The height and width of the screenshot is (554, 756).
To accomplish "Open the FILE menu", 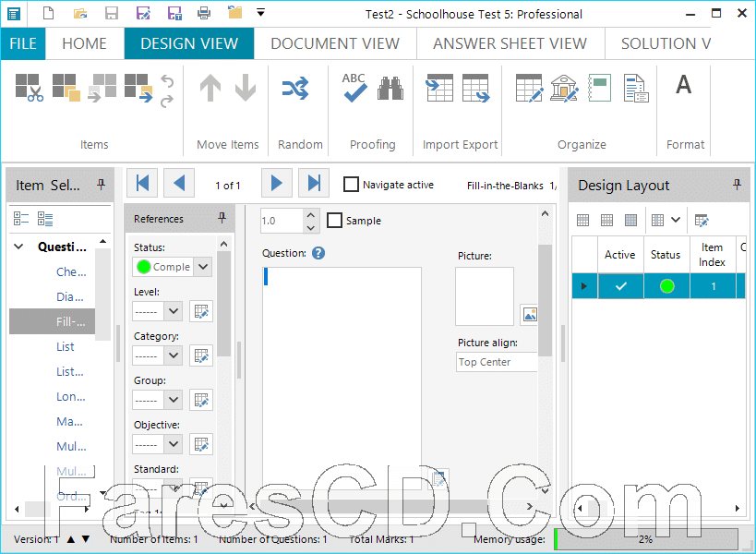I will [x=23, y=44].
